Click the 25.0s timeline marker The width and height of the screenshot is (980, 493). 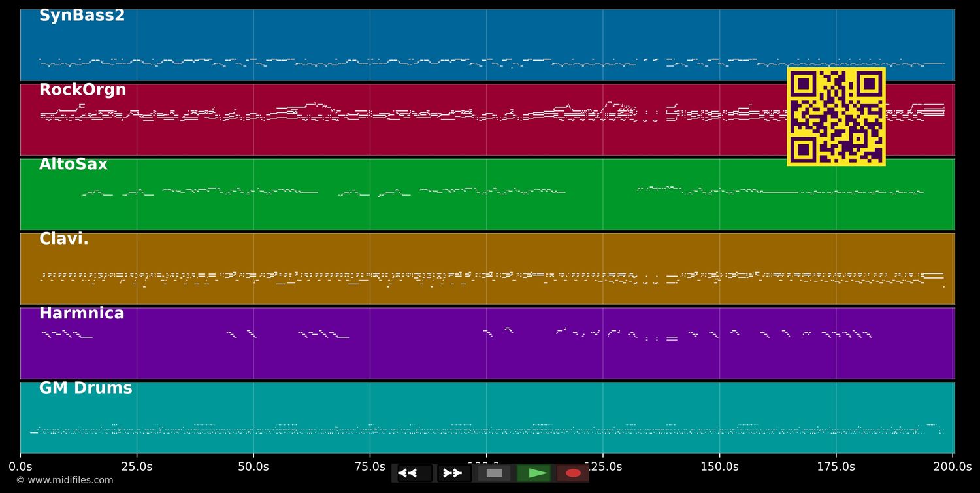tap(137, 467)
